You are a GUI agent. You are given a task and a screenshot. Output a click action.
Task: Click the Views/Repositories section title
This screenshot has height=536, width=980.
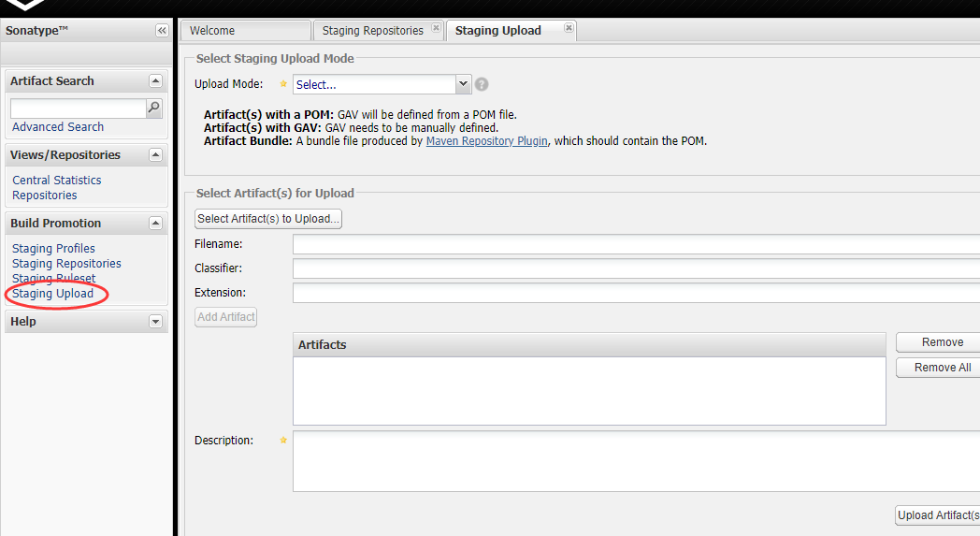click(65, 155)
